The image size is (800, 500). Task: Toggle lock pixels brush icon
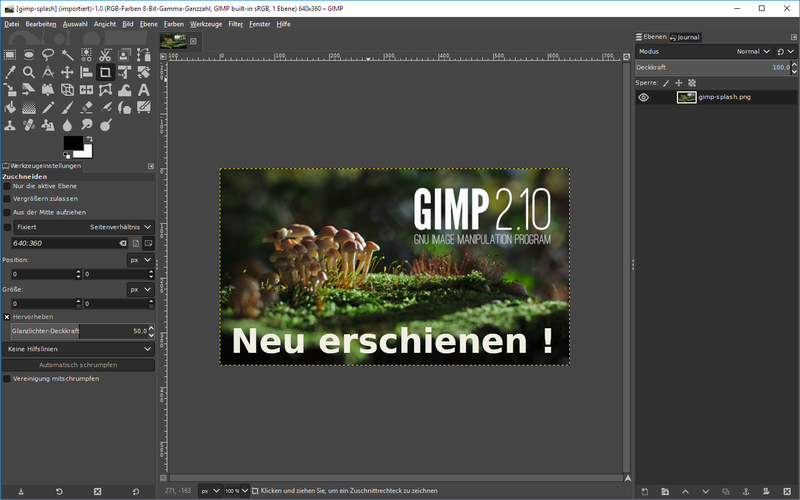pos(666,83)
